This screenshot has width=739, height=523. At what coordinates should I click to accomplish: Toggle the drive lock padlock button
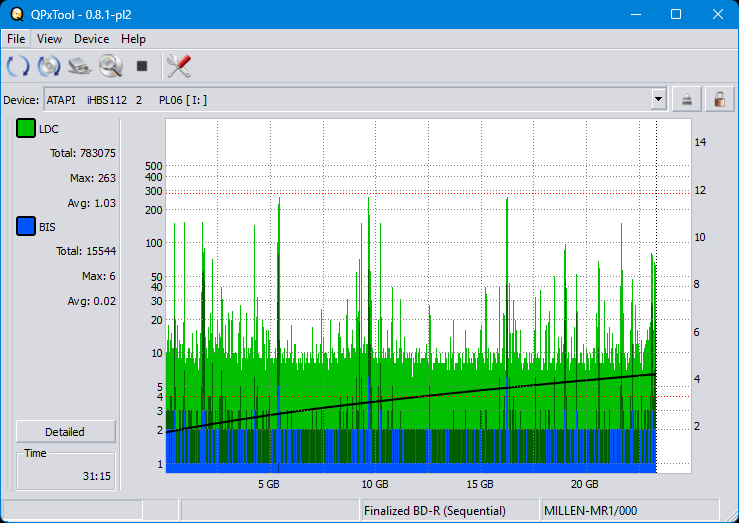click(x=719, y=99)
